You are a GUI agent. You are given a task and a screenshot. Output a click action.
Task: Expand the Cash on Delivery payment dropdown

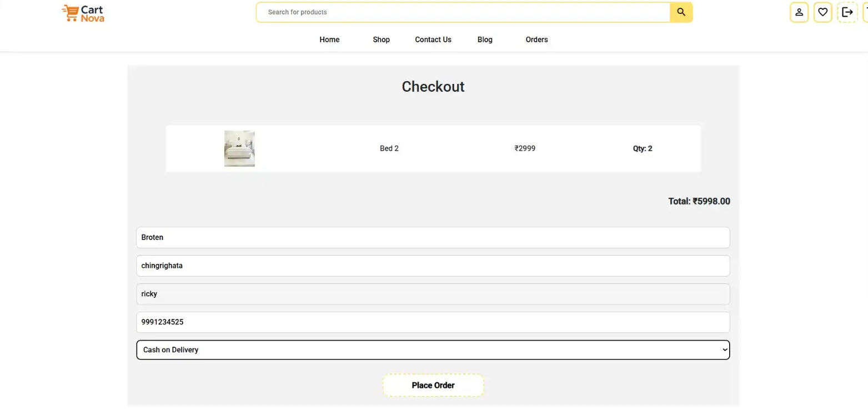tap(433, 350)
